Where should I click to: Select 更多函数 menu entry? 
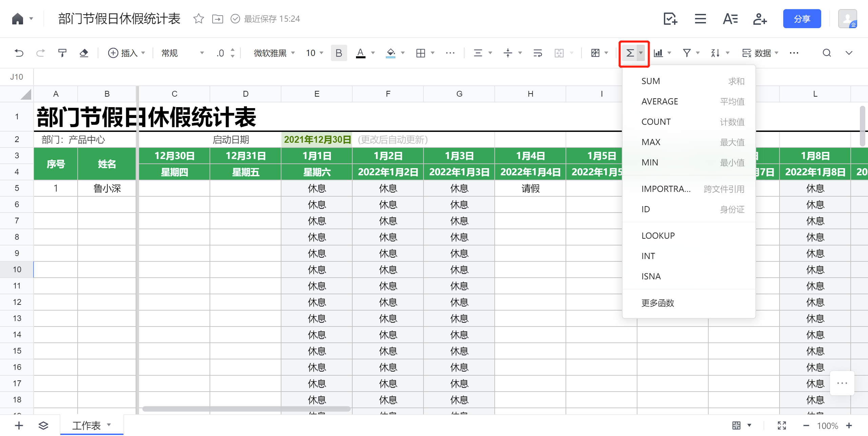[x=657, y=303]
